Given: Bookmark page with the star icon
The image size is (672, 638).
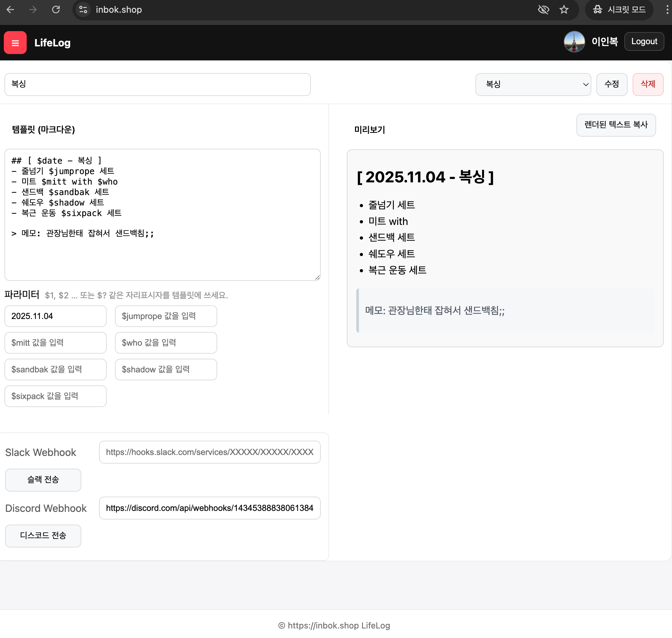Looking at the screenshot, I should (564, 10).
